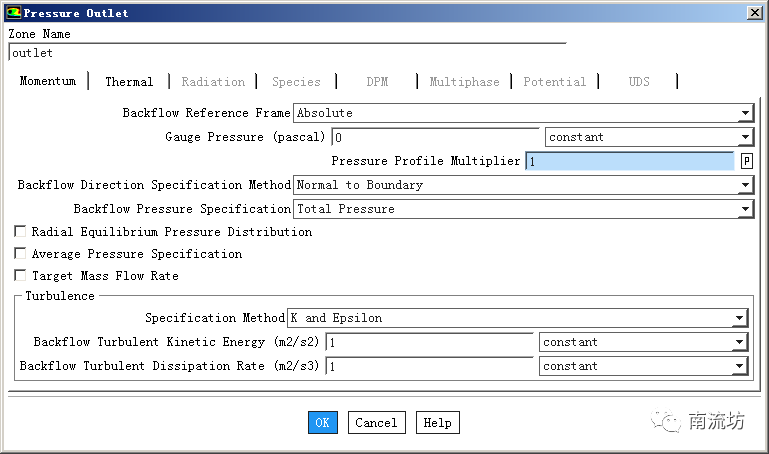Close the Pressure Outlet dialog
The width and height of the screenshot is (769, 454).
pos(754,13)
